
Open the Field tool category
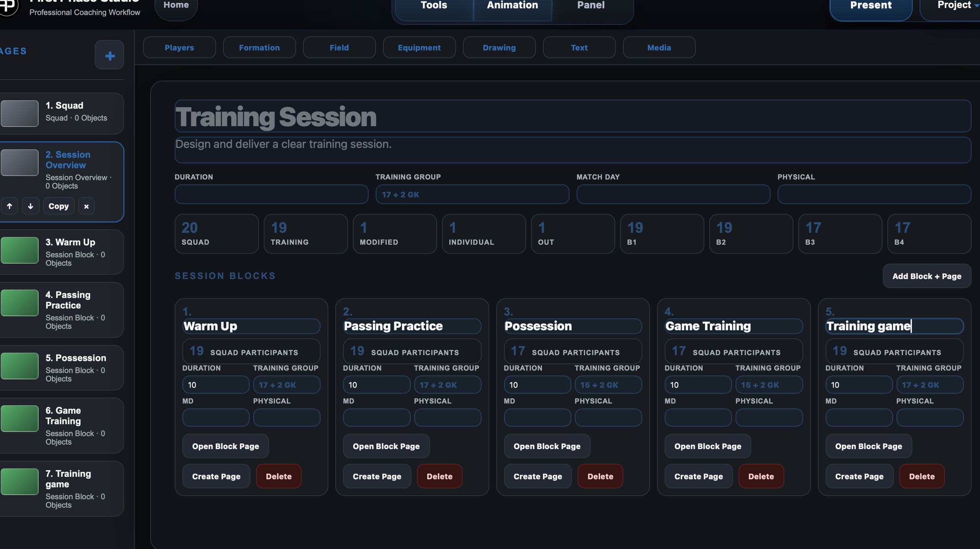coord(339,47)
